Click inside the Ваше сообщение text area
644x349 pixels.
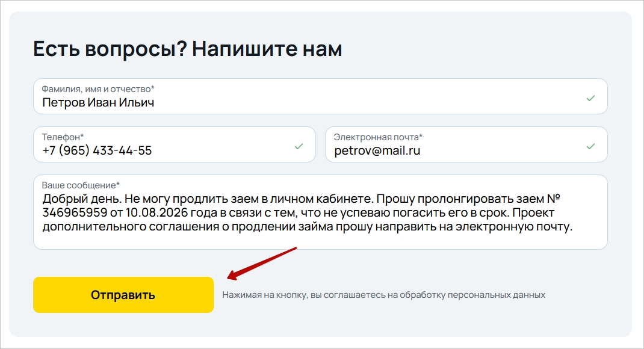[320, 212]
